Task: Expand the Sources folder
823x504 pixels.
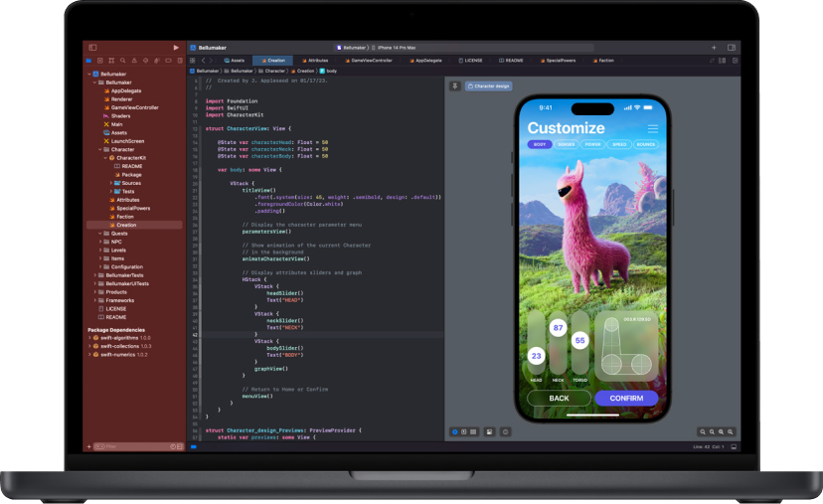Action: [111, 183]
